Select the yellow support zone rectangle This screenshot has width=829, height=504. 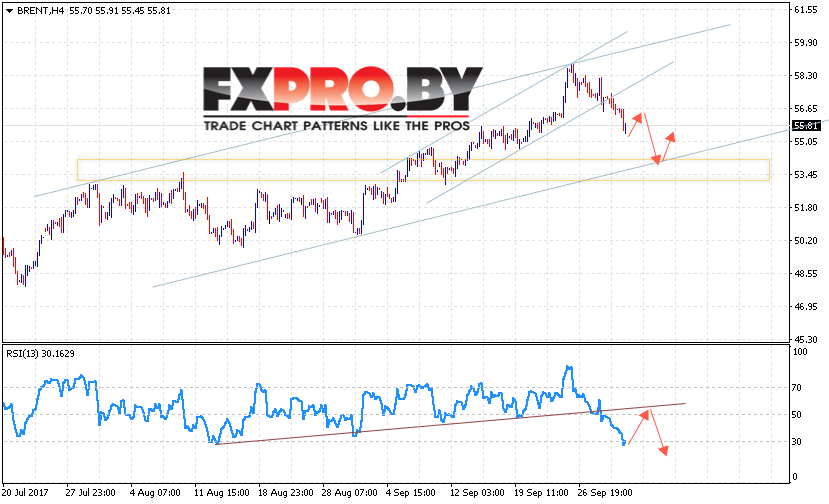point(423,170)
